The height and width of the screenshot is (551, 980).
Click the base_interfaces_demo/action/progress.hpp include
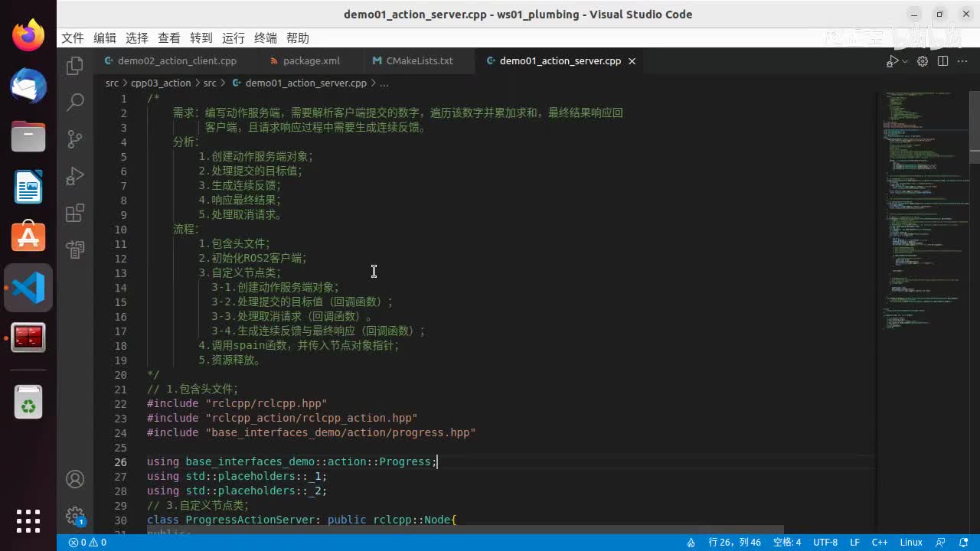coord(311,433)
